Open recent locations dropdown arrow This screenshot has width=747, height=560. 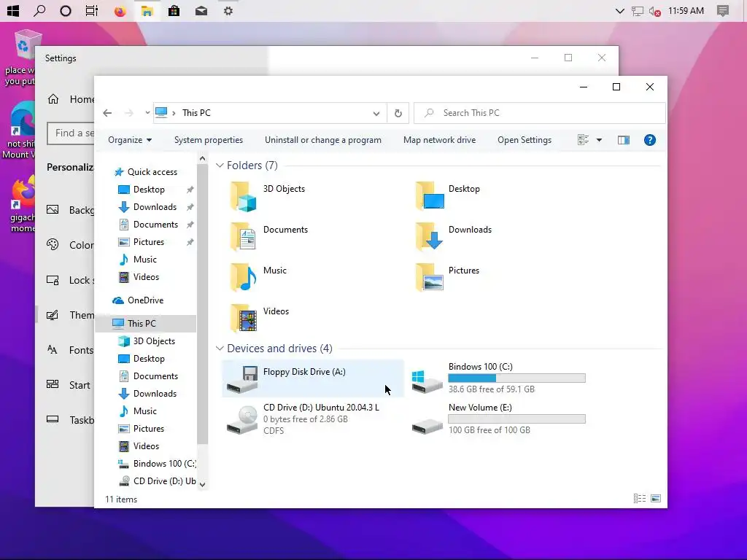147,113
